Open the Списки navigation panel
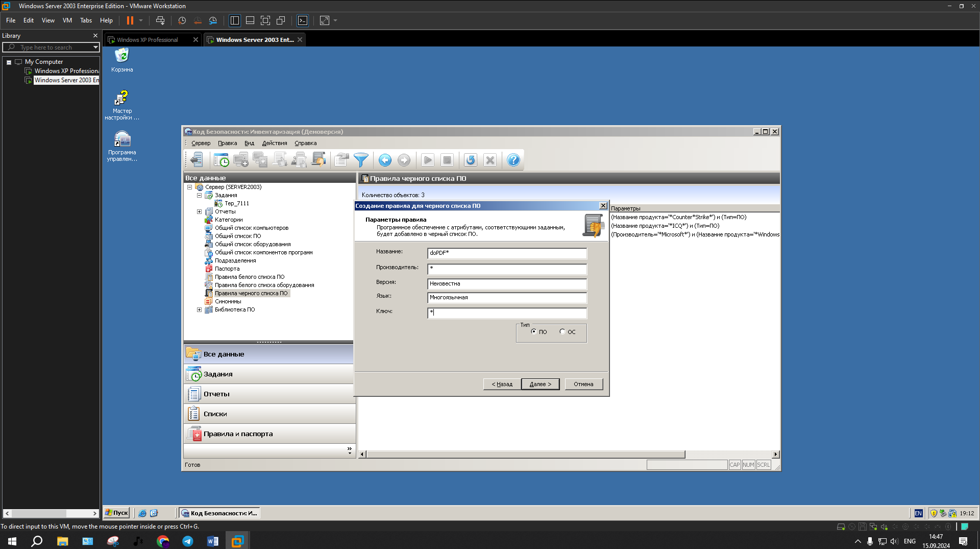The height and width of the screenshot is (549, 980). pos(268,414)
